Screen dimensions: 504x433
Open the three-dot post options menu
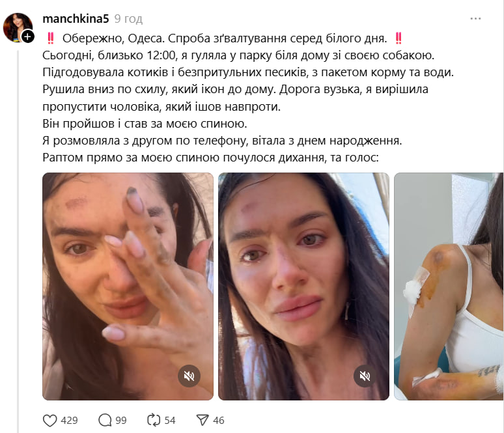pos(475,19)
